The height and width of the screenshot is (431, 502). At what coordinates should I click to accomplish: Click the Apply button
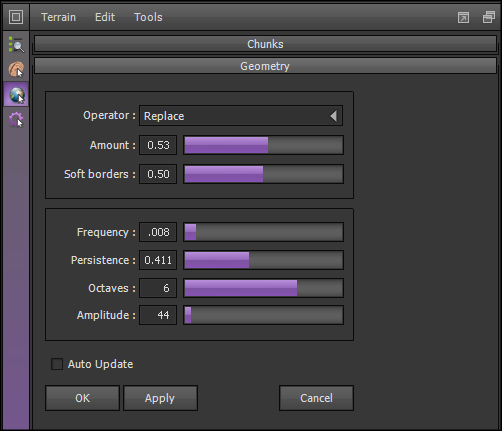(160, 398)
